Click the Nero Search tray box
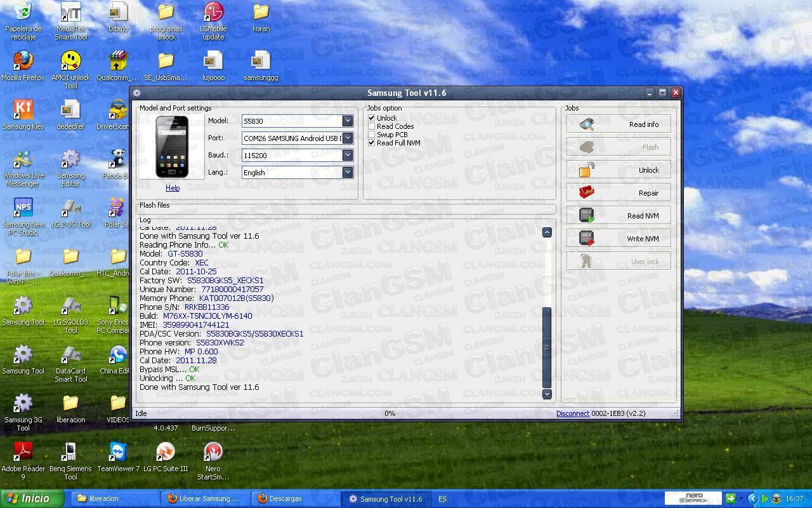Screen dimensions: 812x508 [693, 498]
